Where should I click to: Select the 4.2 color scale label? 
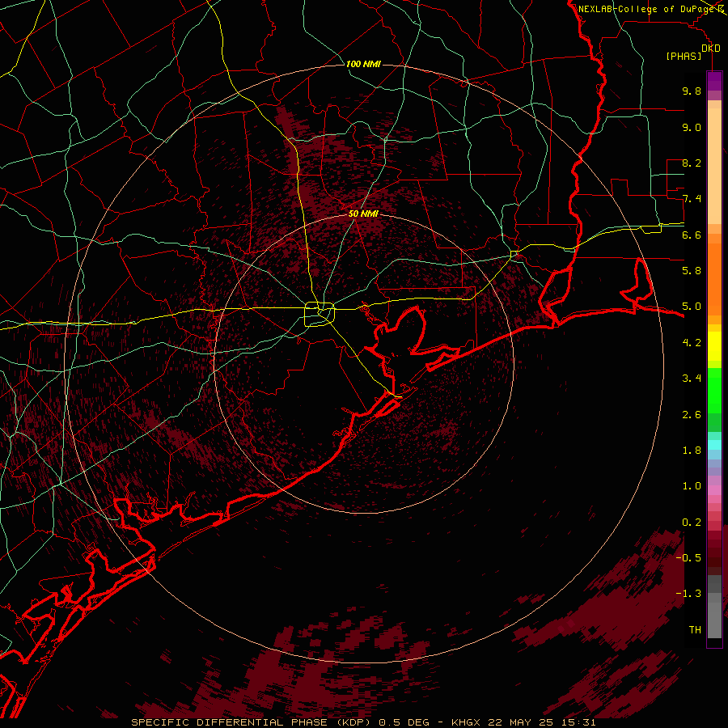click(x=692, y=343)
